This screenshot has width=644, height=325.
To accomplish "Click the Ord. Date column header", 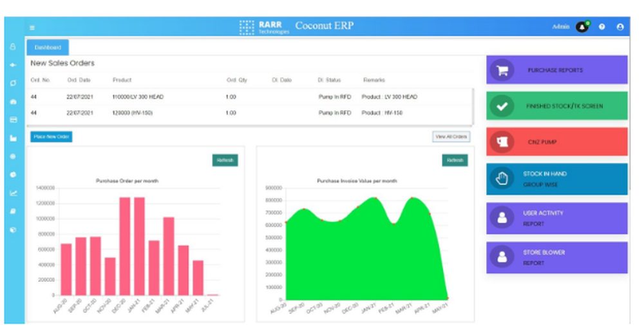I will [79, 80].
